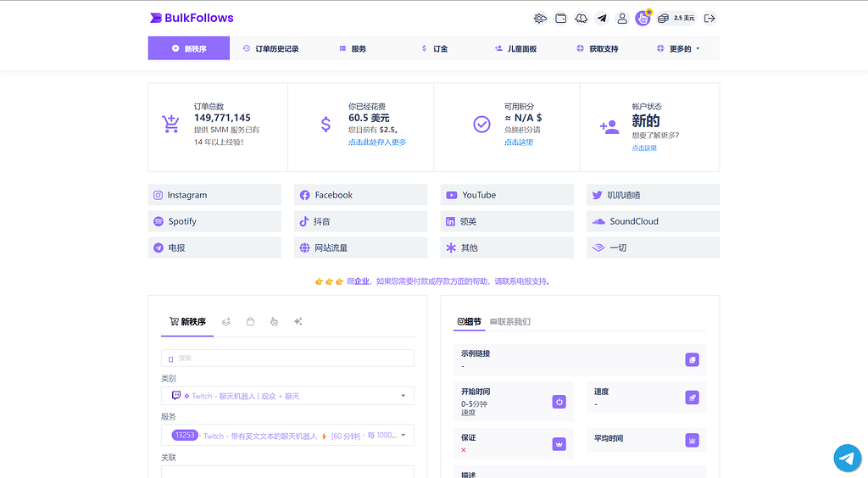Open the 获取支持 menu item
The image size is (868, 478).
pos(598,48)
